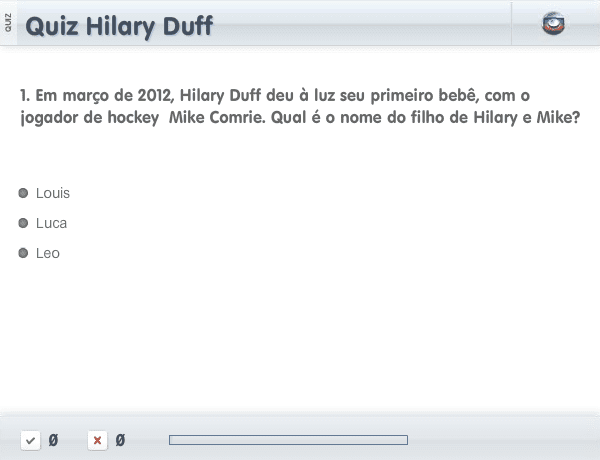Select the Leo radio button
This screenshot has width=600, height=460.
23,253
